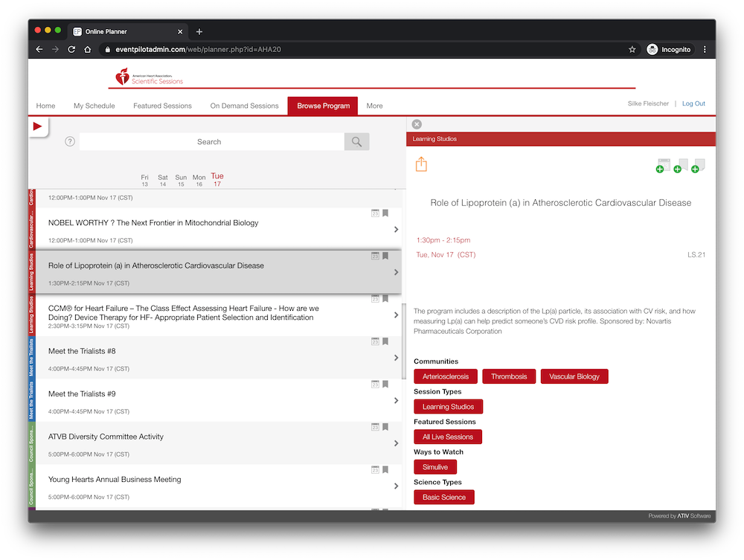Open the On Demand Sessions tab
744x560 pixels.
pos(244,106)
